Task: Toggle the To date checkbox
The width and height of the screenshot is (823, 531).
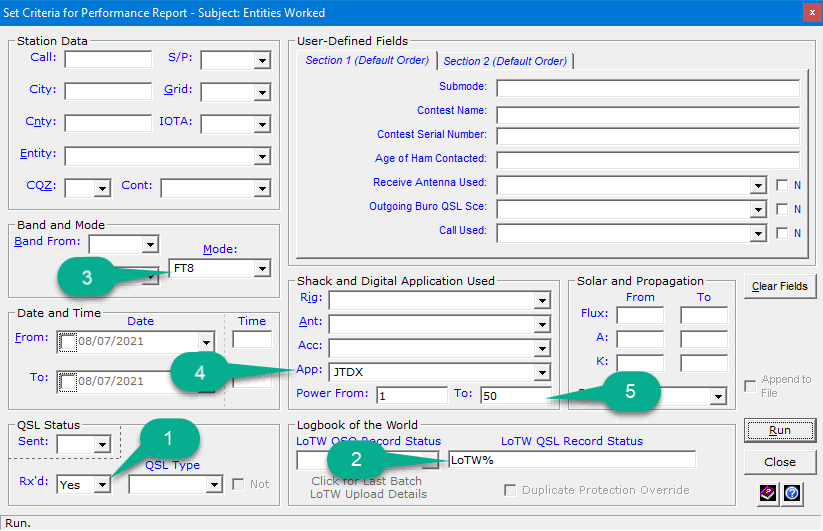Action: 68,382
